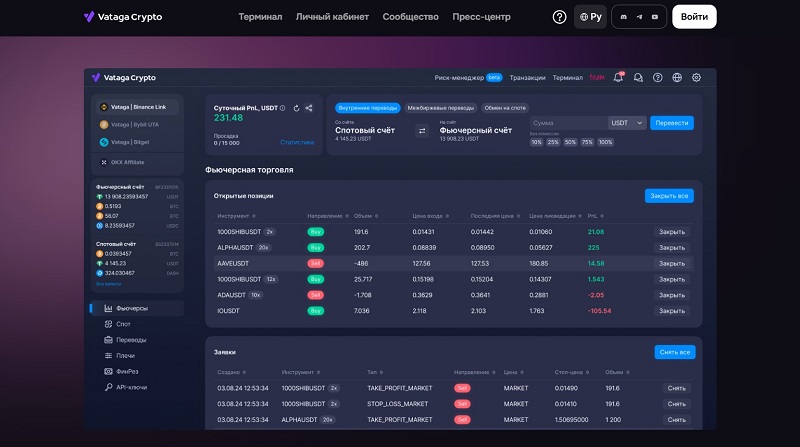Open the Статистика link
Image resolution: width=800 pixels, height=447 pixels.
[x=297, y=142]
